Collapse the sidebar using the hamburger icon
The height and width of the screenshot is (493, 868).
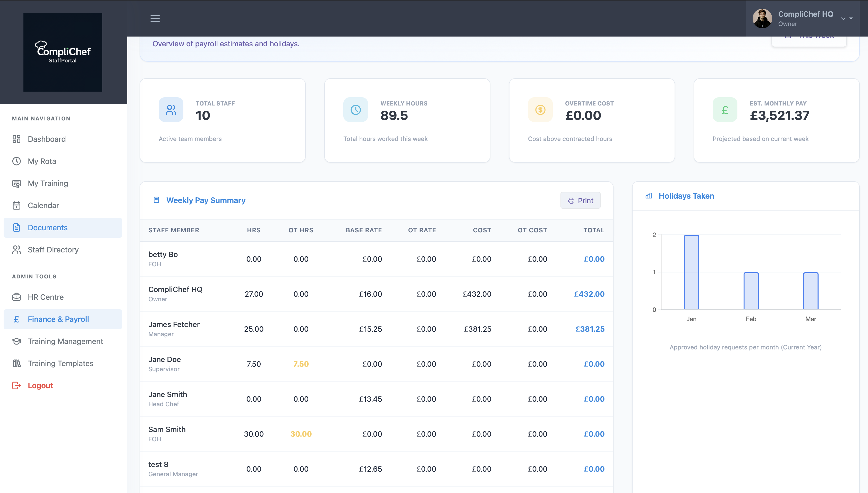pyautogui.click(x=155, y=19)
